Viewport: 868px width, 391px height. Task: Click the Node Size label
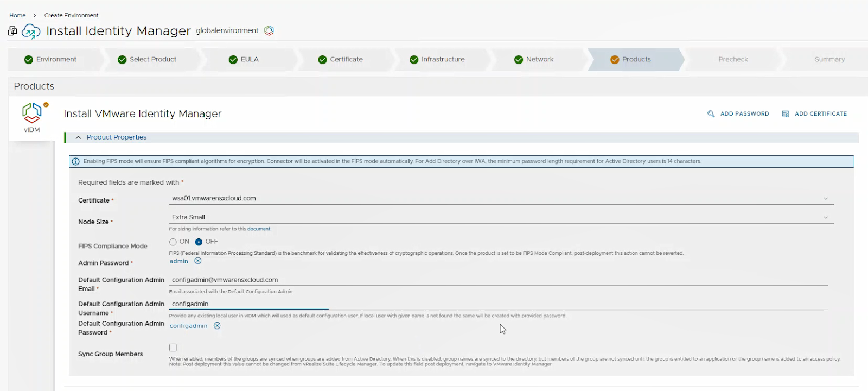pos(93,222)
